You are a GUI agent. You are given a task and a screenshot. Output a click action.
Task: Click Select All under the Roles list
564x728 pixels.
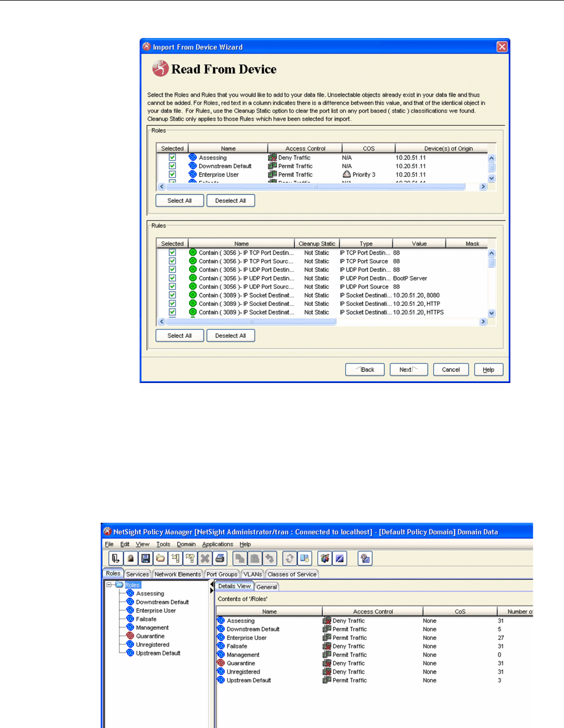pos(180,201)
